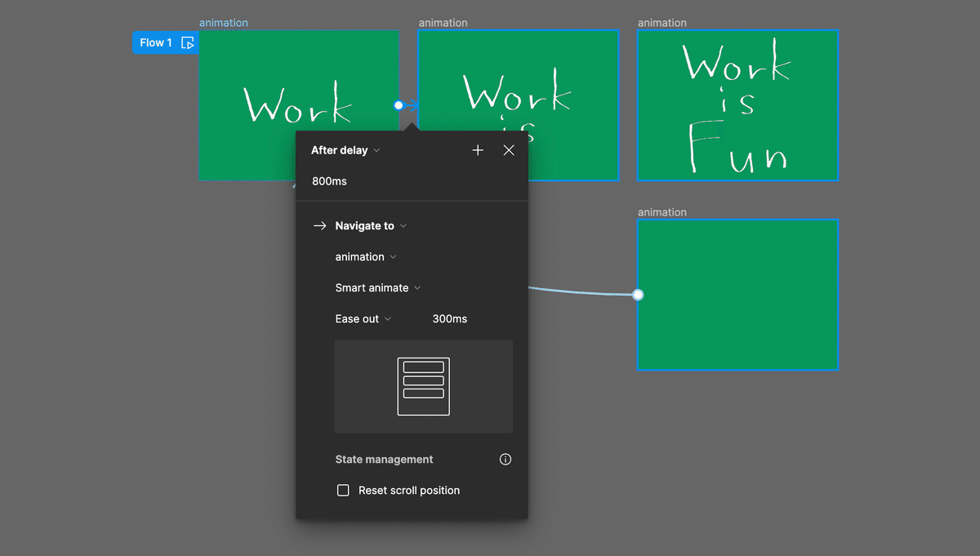Open the Navigate to action dropdown

[371, 226]
